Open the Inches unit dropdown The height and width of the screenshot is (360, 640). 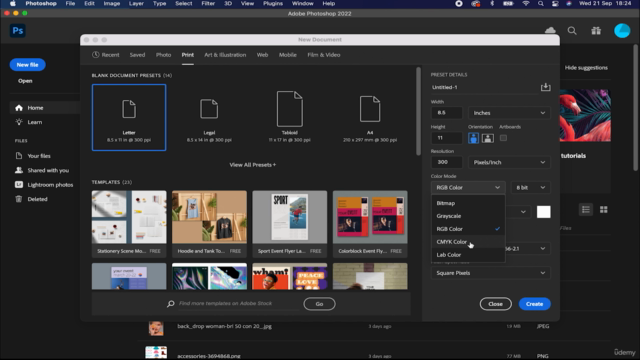pyautogui.click(x=509, y=113)
